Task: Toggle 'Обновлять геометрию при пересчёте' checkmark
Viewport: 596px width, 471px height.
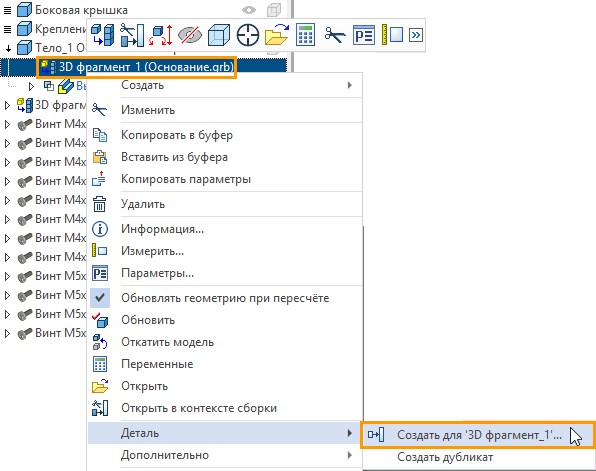Action: [x=100, y=298]
